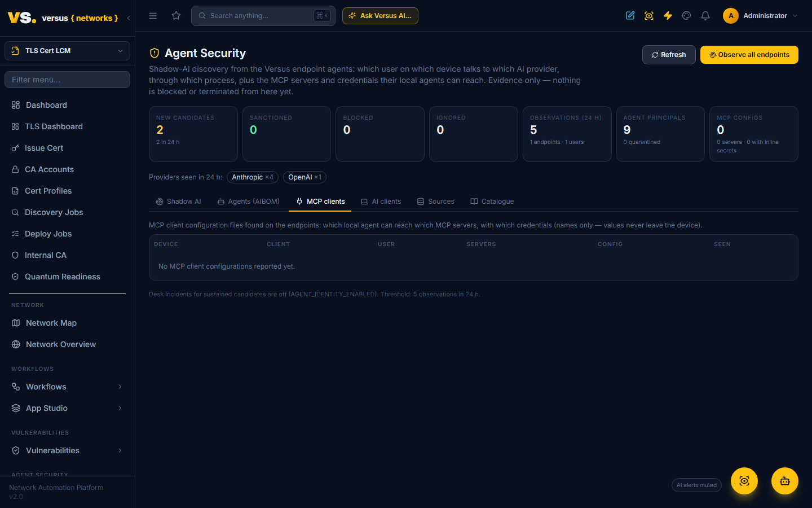Click Observe all endpoints button
This screenshot has height=508, width=812.
(749, 55)
